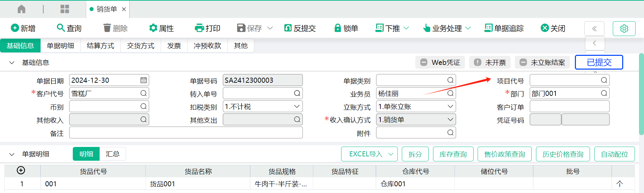
Task: Click the 自动配位 button
Action: pyautogui.click(x=614, y=154)
